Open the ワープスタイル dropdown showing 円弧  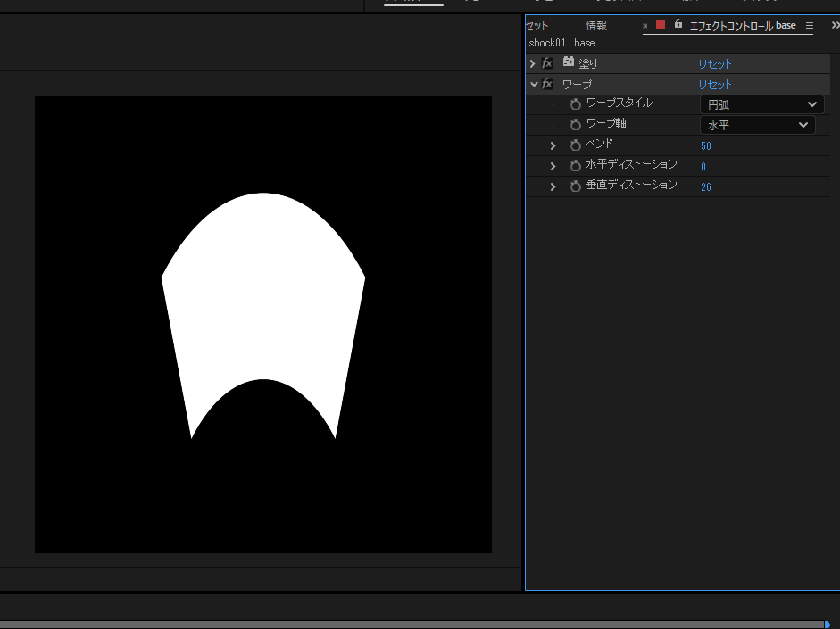point(761,104)
